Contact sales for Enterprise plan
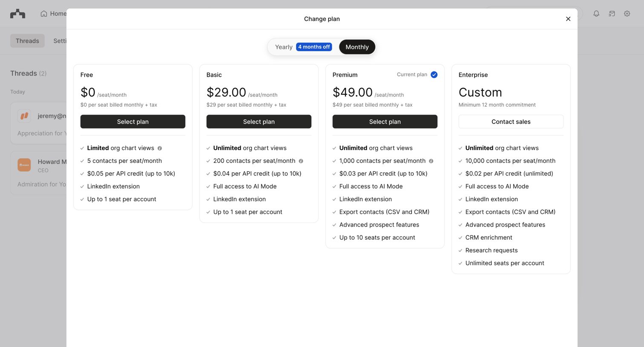The image size is (644, 347). pos(511,121)
